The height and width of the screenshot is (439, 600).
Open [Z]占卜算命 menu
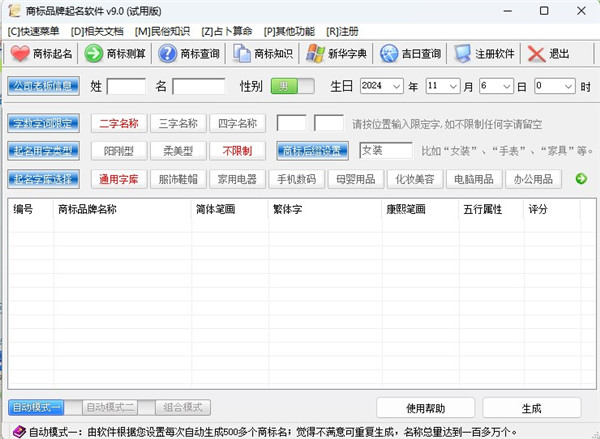pos(227,31)
